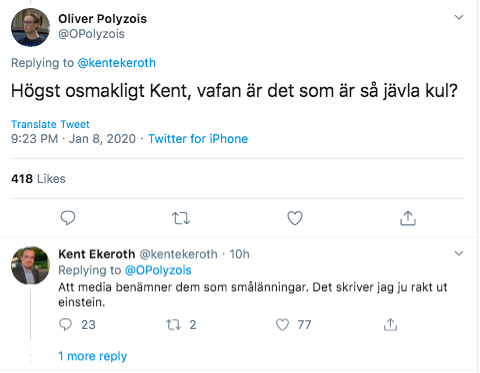480x373 pixels.
Task: Open the @OPolyzois mention in Kent's reply
Action: [x=158, y=270]
